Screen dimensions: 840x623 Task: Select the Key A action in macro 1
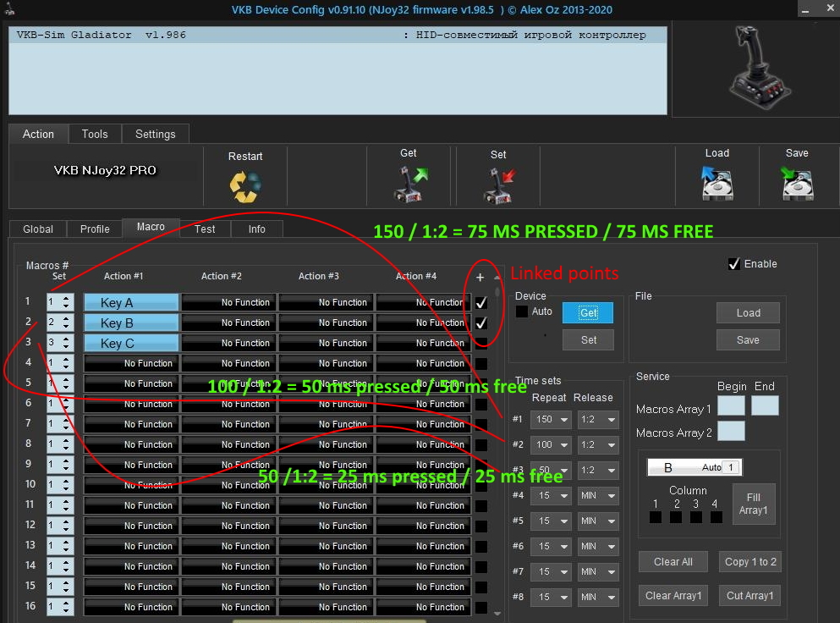131,303
